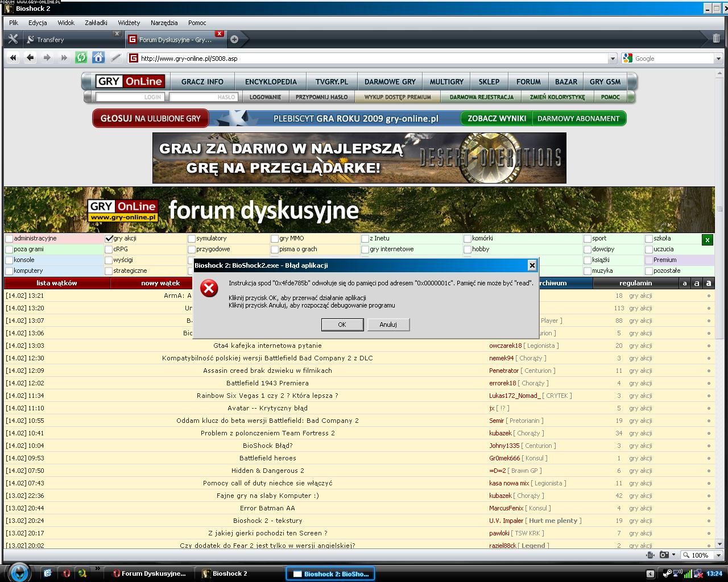Open the address bar history dropdown
Viewport: 728px width, 582px height.
613,59
